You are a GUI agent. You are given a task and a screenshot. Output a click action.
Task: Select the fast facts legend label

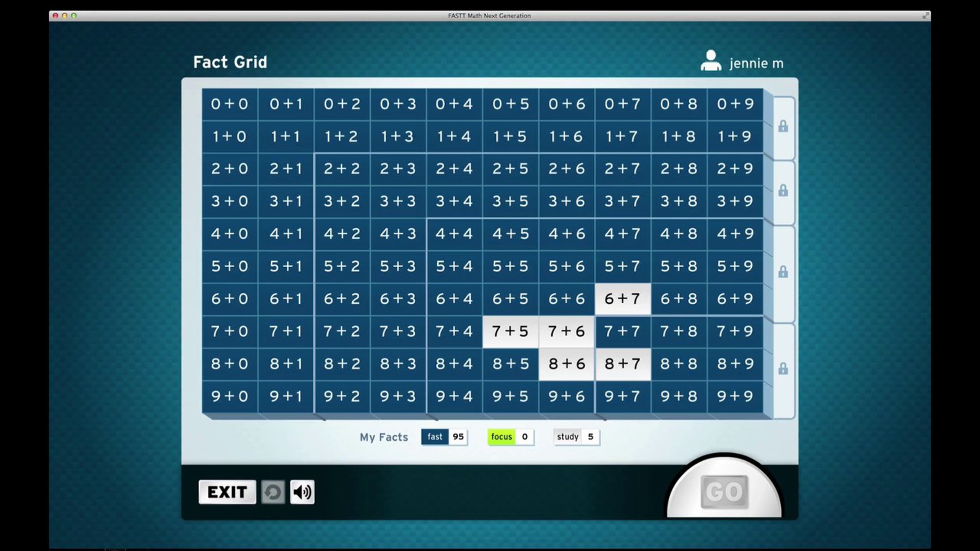click(x=434, y=437)
